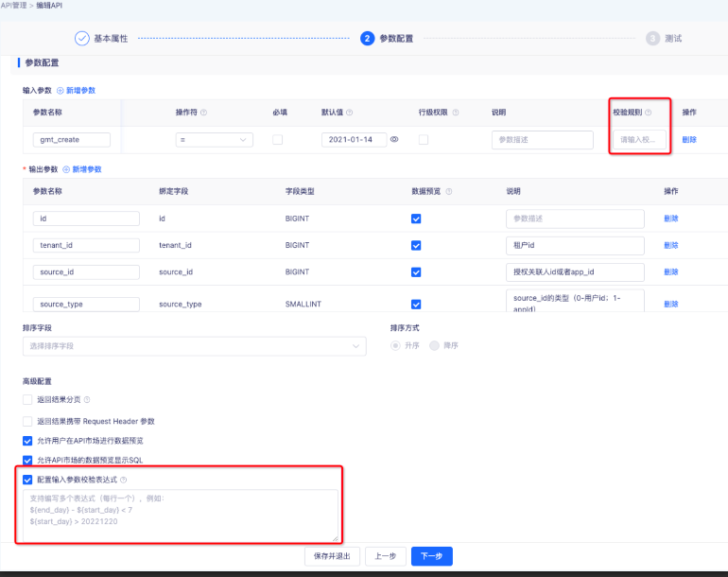
Task: Select the 降序 sort order radio button
Action: pos(435,346)
